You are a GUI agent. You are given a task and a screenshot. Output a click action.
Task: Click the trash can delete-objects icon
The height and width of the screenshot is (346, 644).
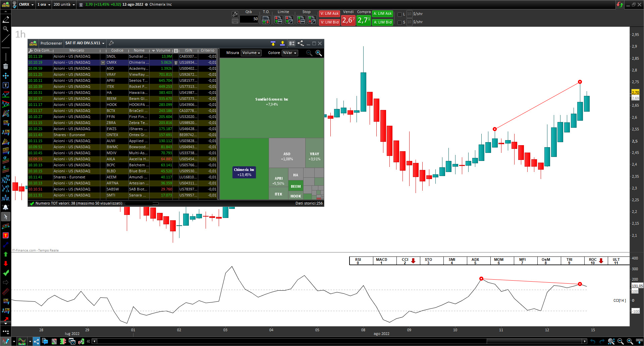pyautogui.click(x=6, y=66)
